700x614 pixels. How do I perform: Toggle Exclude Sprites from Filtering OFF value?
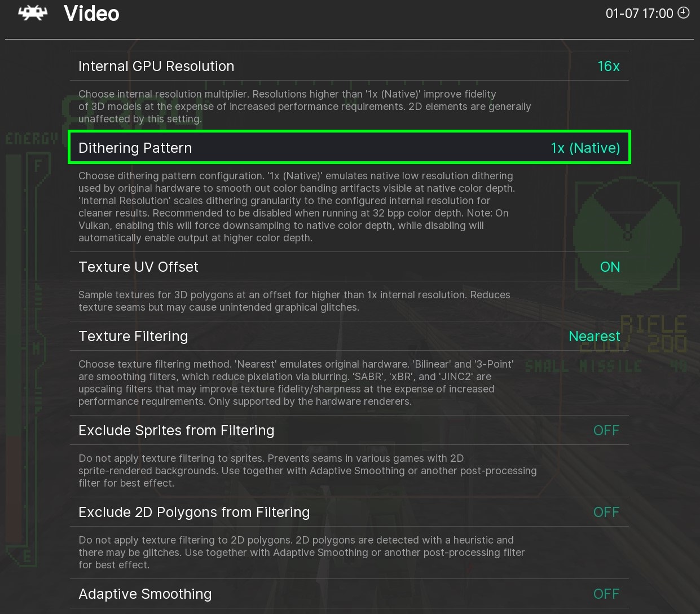coord(606,430)
